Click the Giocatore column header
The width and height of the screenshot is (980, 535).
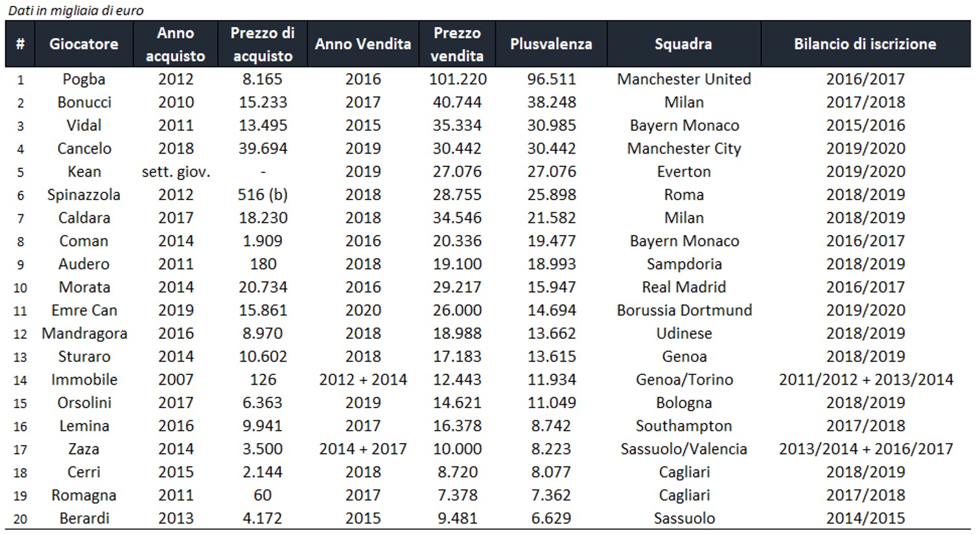(x=84, y=44)
